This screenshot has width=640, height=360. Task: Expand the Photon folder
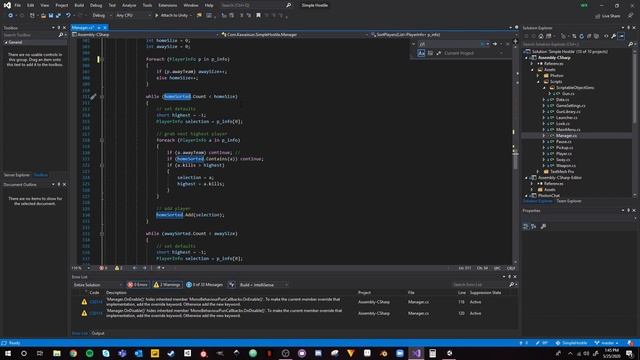coord(538,76)
